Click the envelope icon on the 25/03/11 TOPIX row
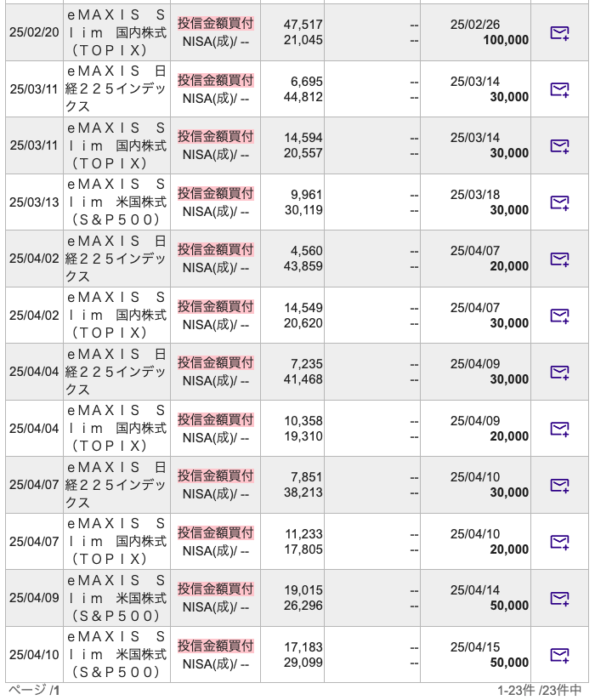The width and height of the screenshot is (595, 700). point(561,145)
